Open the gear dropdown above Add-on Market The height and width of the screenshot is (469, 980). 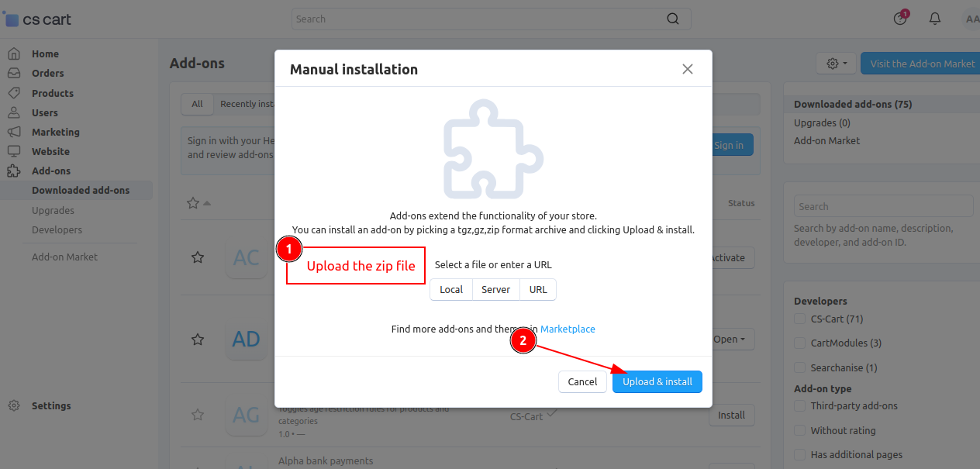tap(836, 63)
